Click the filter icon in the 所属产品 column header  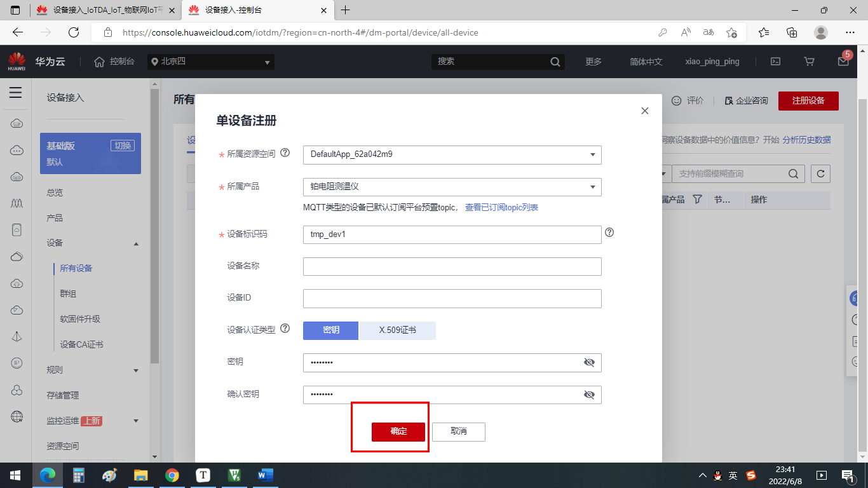[697, 200]
